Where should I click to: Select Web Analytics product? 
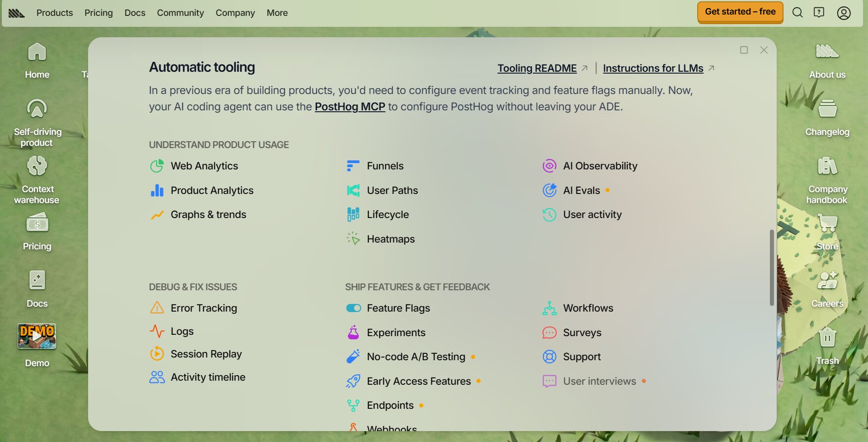pos(194,166)
